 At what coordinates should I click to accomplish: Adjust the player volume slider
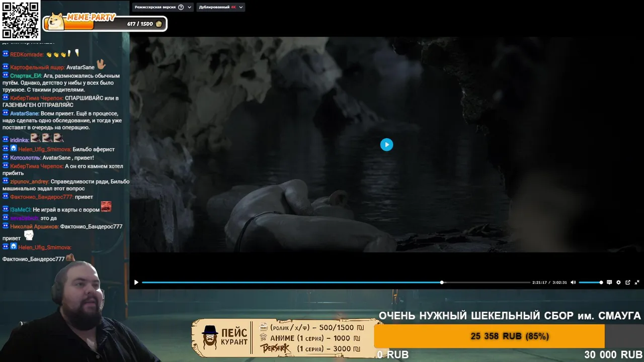pyautogui.click(x=591, y=283)
